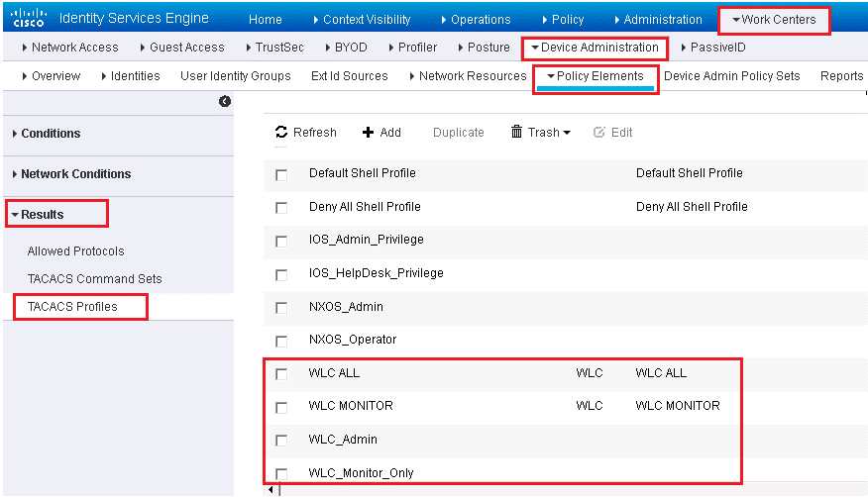The image size is (868, 497).
Task: Check the WLC MONITOR row checkbox
Action: coord(281,408)
